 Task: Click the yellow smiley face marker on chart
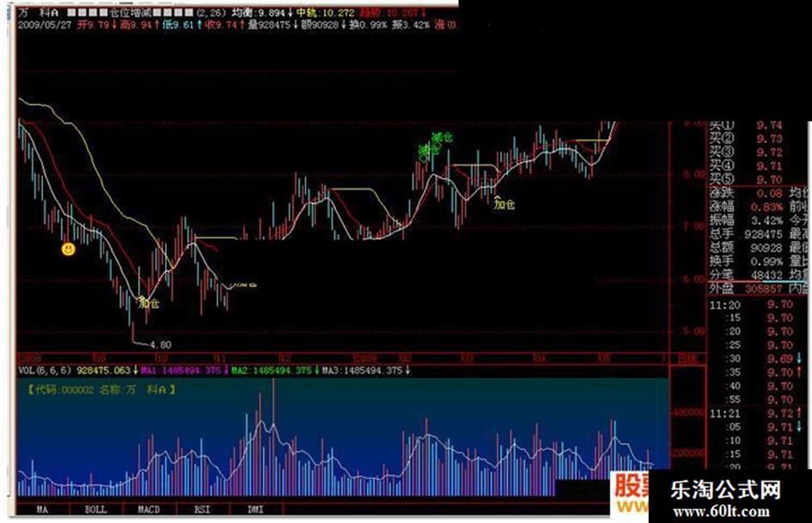pos(69,249)
